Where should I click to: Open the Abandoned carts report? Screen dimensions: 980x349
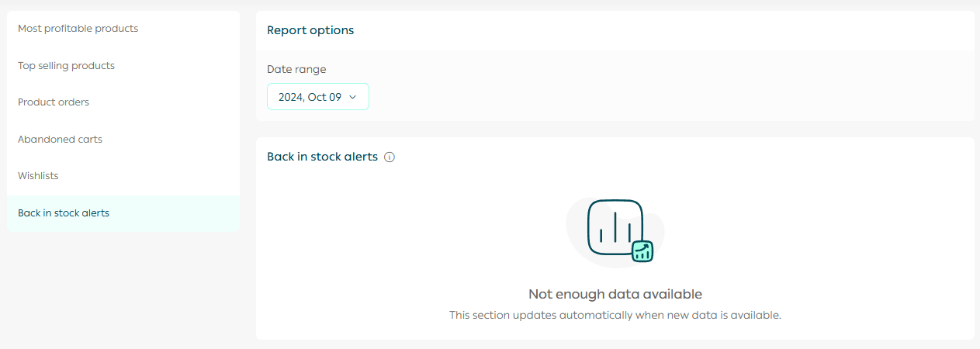pos(60,140)
